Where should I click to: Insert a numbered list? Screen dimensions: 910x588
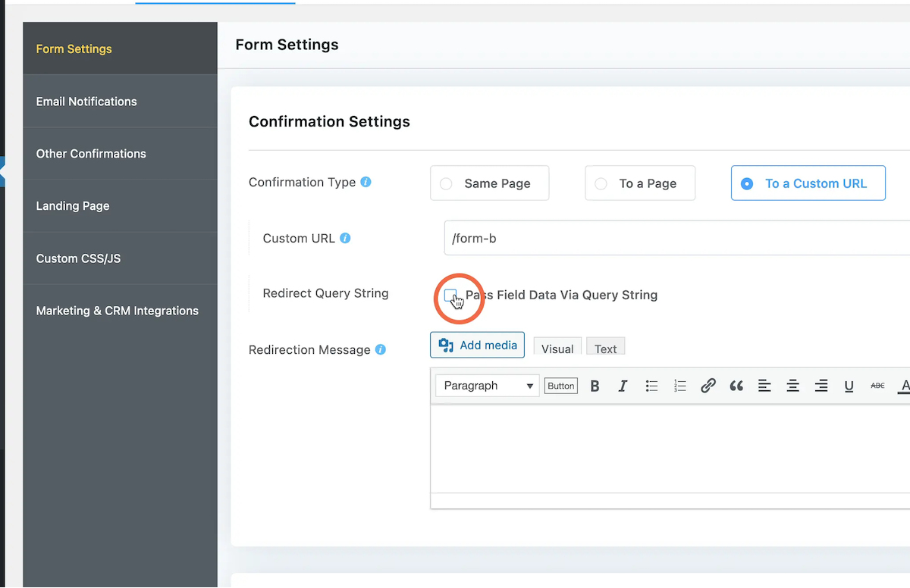pyautogui.click(x=679, y=386)
